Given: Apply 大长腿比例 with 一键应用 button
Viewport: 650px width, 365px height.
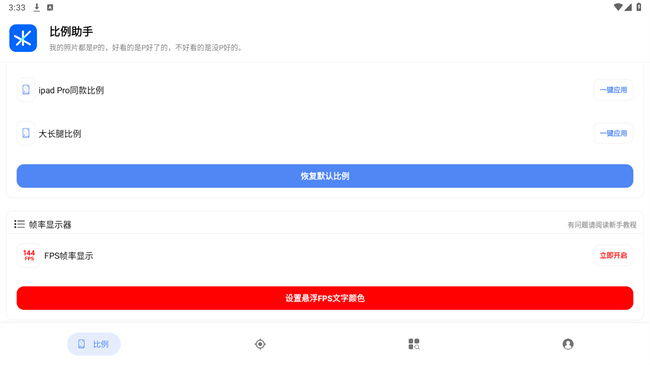Looking at the screenshot, I should click(x=613, y=133).
